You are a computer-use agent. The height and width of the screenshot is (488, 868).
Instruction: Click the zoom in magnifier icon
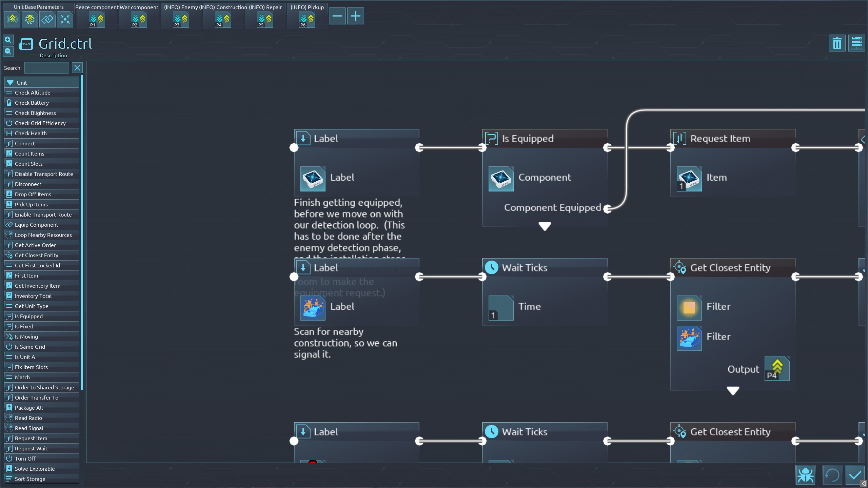8,40
